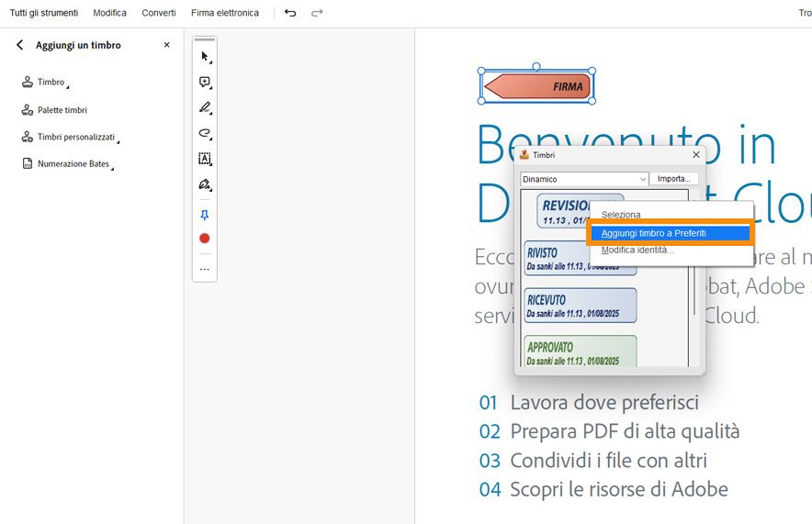Open the Converti menu
The image size is (812, 524).
(x=159, y=13)
